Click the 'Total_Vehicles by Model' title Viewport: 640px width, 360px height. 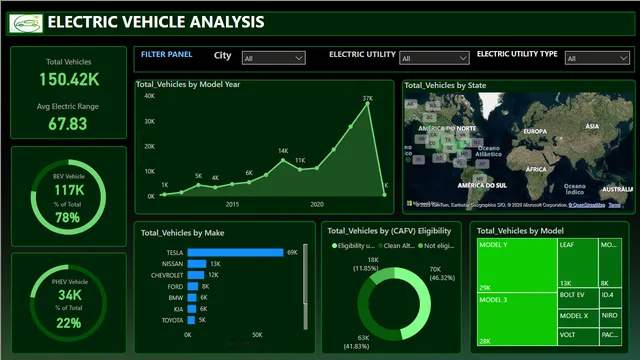point(520,231)
